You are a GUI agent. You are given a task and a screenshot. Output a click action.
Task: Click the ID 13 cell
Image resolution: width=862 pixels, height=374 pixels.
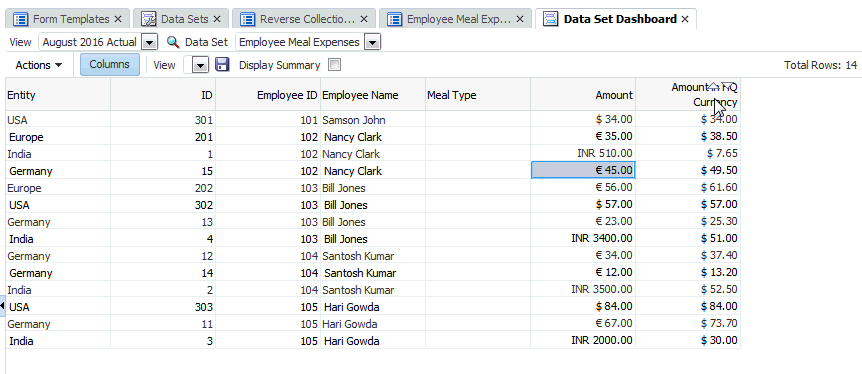click(x=163, y=222)
